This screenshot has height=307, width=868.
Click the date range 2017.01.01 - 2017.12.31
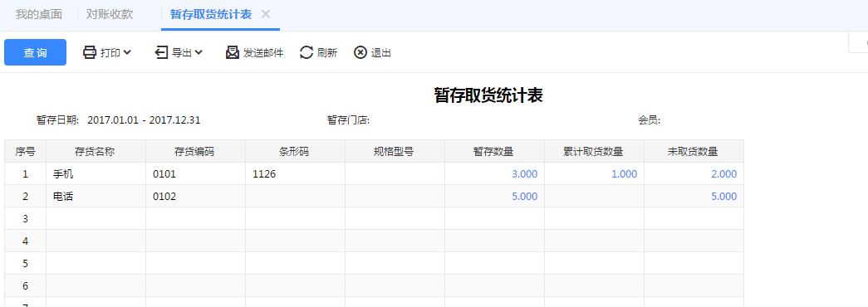pos(144,120)
